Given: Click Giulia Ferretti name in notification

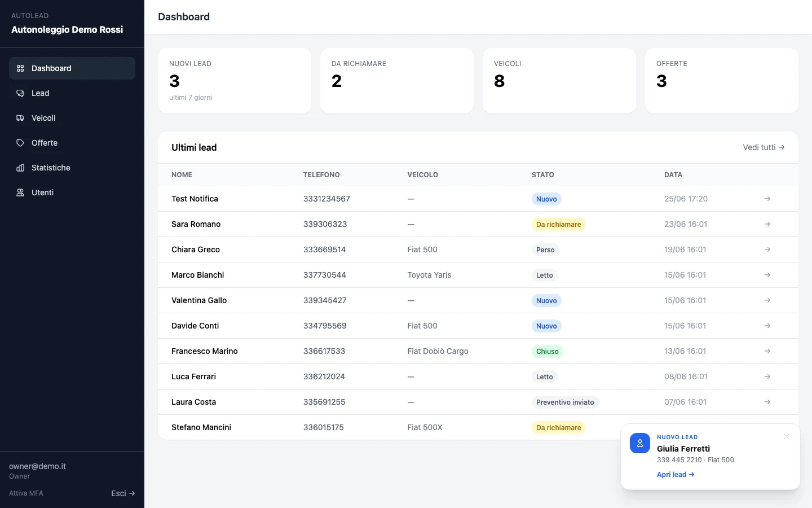Looking at the screenshot, I should pyautogui.click(x=683, y=449).
